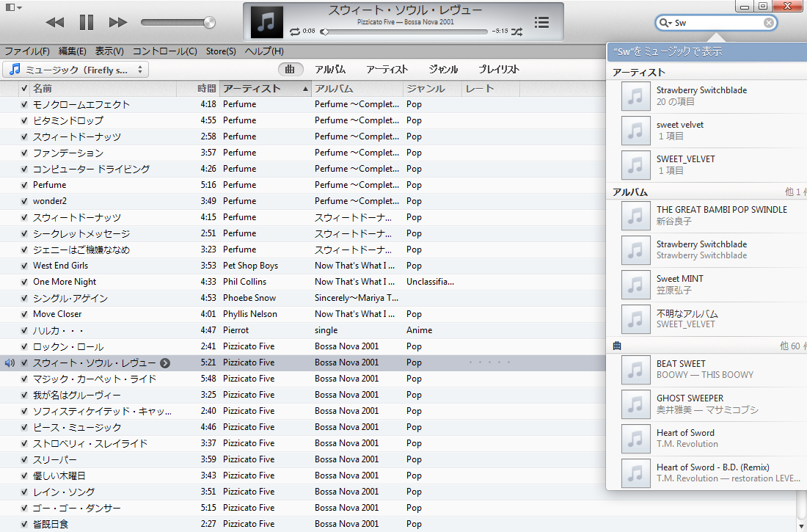Viewport: 807px width, 532px height.
Task: Uncheck the ビタミンドロップ song checkbox
Action: 23,120
